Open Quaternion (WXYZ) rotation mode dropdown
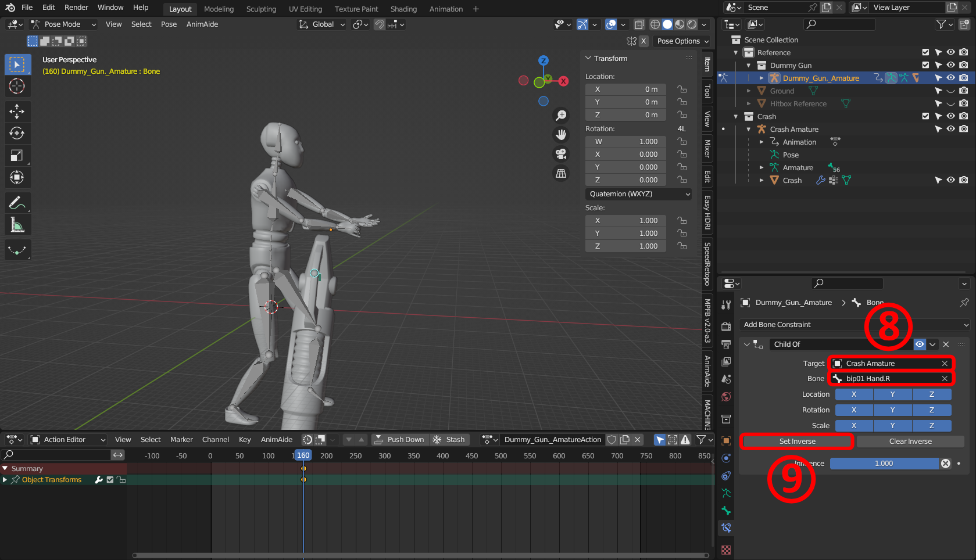 tap(638, 194)
